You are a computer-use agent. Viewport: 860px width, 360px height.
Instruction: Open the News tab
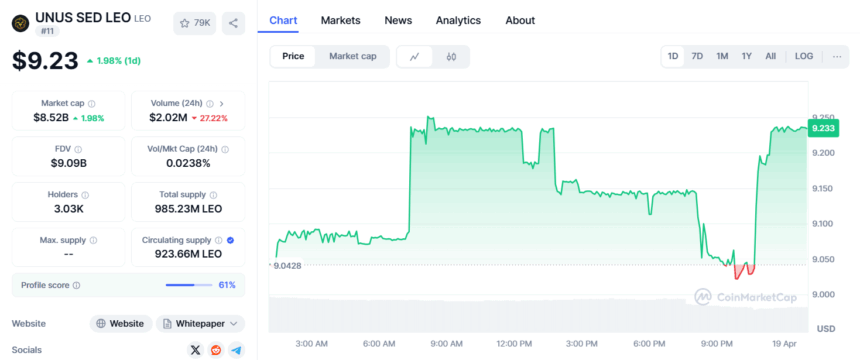click(x=398, y=20)
